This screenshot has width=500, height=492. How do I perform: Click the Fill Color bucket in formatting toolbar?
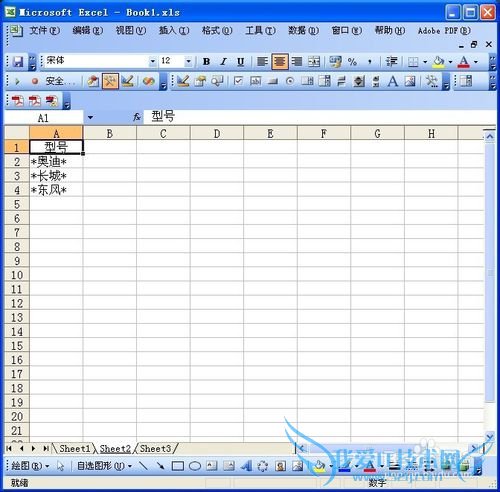[439, 62]
